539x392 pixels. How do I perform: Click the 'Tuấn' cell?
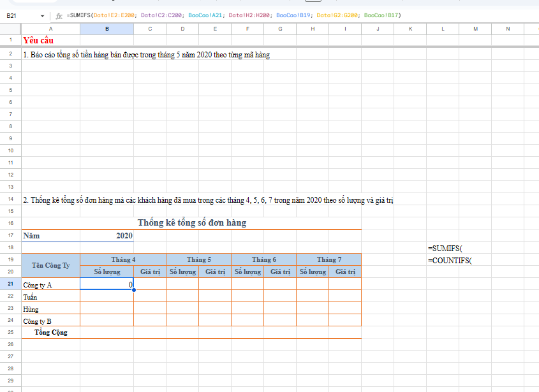click(x=51, y=296)
